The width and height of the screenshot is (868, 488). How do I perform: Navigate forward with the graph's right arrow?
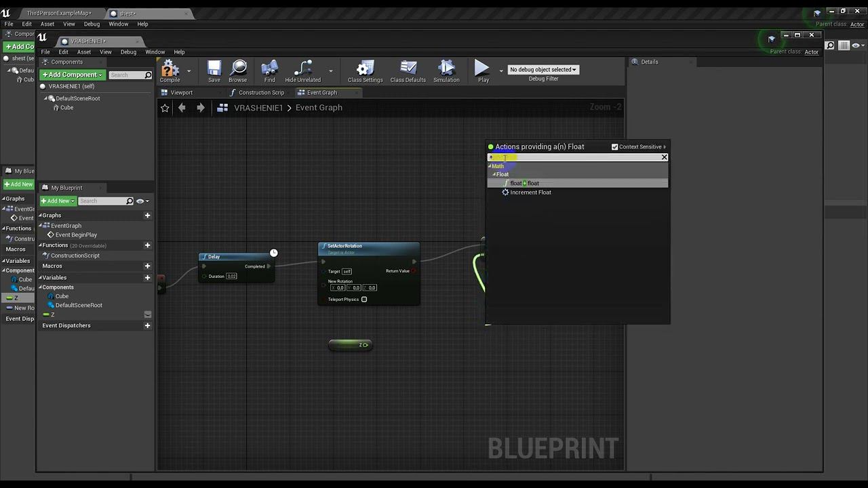point(201,108)
